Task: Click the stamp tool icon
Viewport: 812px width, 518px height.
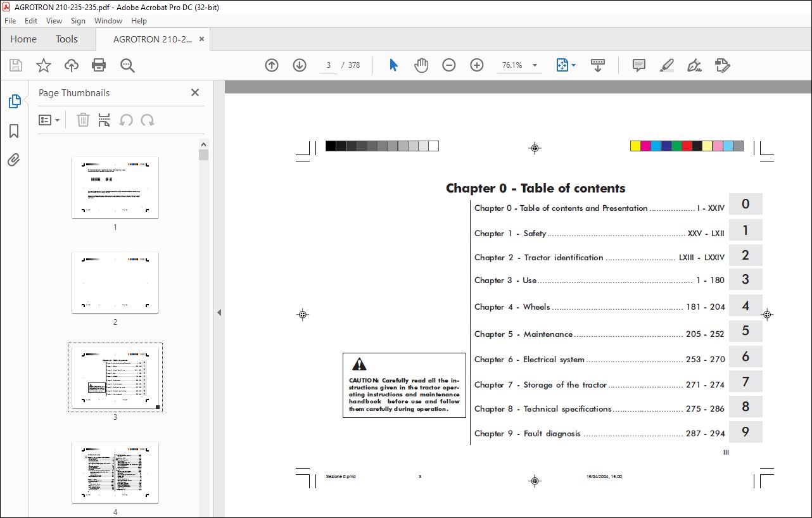Action: 722,65
